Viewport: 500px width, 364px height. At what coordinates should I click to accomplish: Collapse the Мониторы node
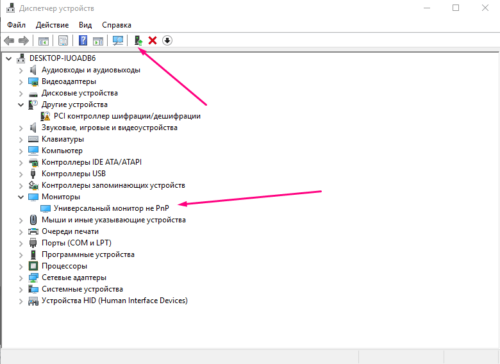(x=21, y=197)
